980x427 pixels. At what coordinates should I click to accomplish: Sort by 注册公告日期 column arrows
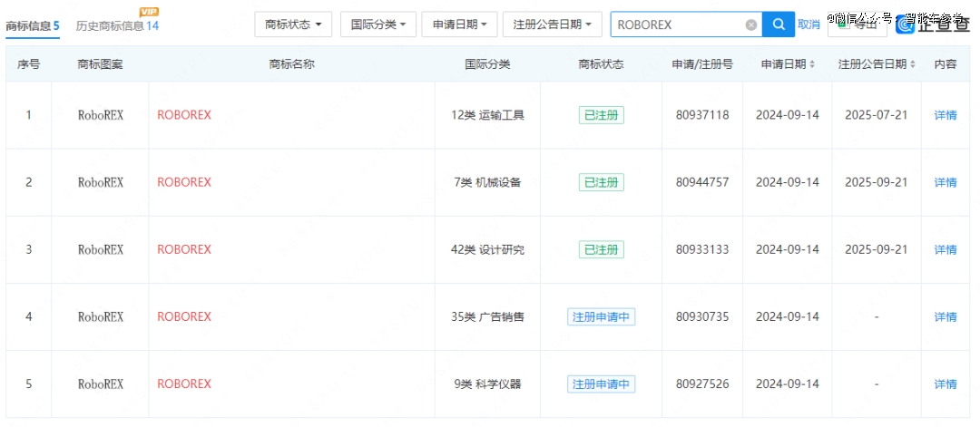pyautogui.click(x=912, y=64)
